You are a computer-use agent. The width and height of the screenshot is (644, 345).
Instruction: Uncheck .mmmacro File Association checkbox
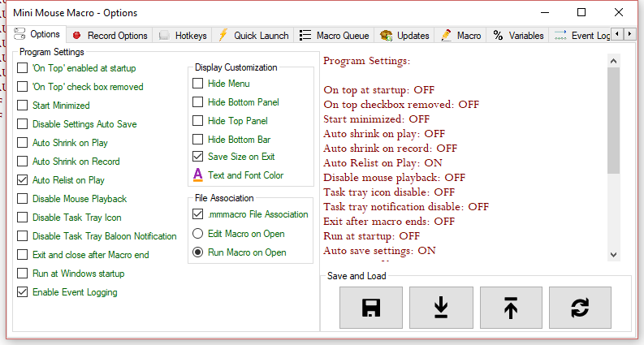coord(197,214)
